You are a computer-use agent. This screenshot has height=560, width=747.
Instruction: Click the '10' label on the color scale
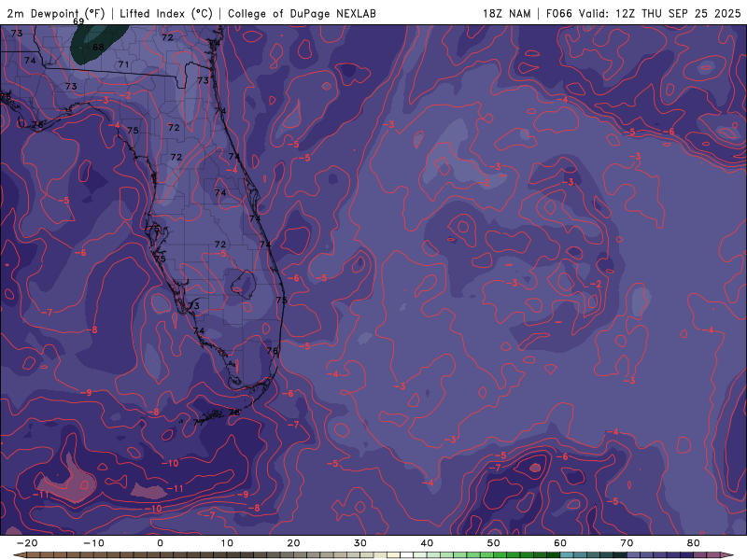click(227, 543)
